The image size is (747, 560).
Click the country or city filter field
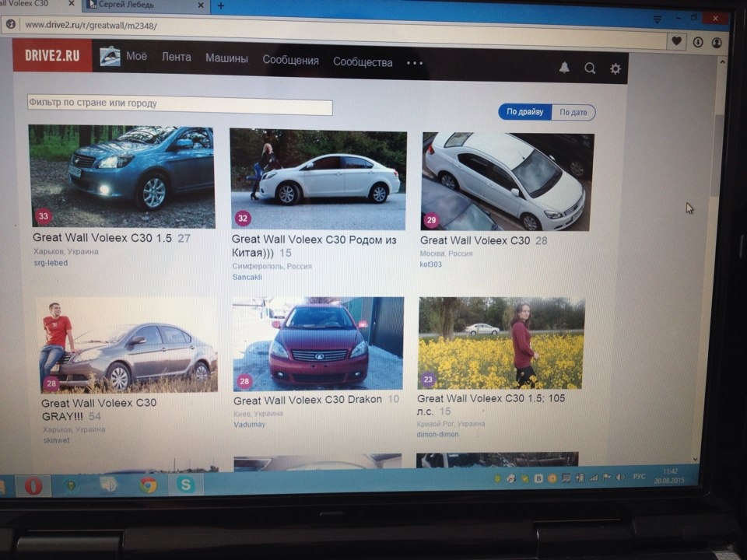click(x=180, y=105)
